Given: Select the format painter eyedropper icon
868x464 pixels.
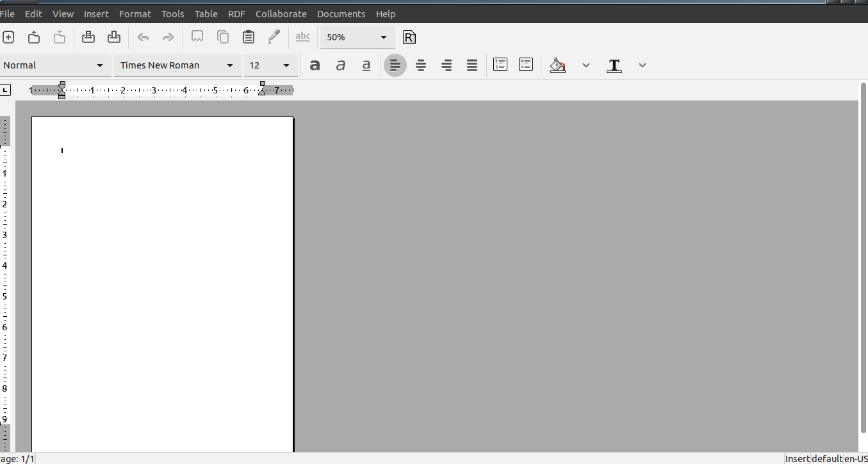Looking at the screenshot, I should click(x=274, y=37).
